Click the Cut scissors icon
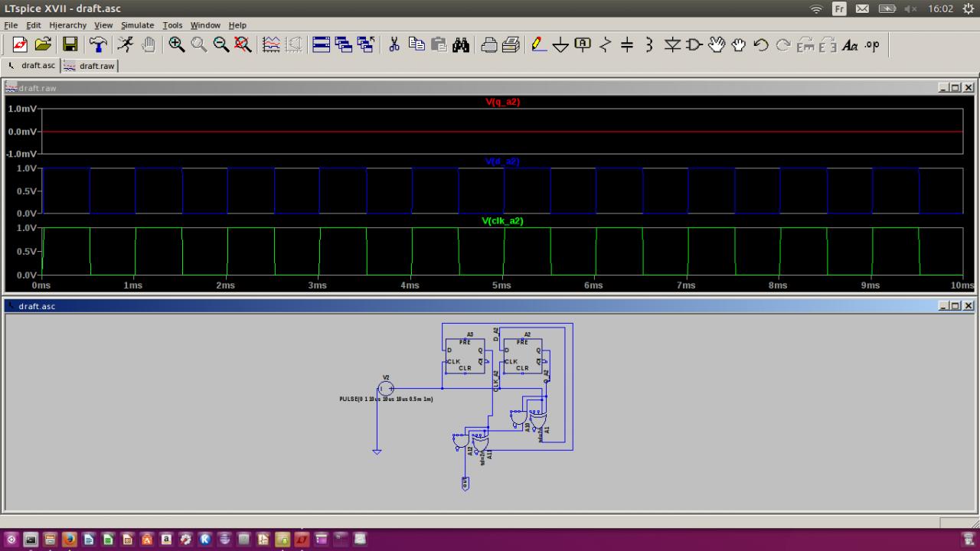Screen dimensions: 980x551 [394, 45]
